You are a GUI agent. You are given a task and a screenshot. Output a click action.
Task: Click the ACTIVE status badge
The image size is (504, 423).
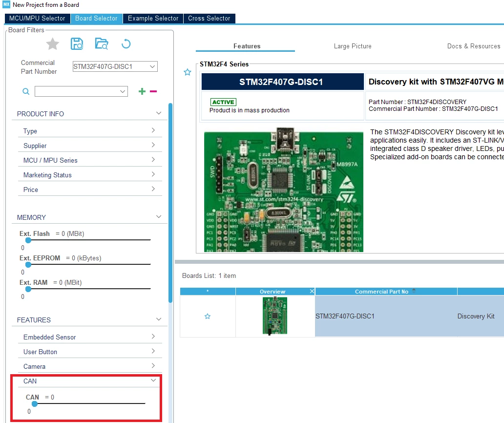point(223,102)
